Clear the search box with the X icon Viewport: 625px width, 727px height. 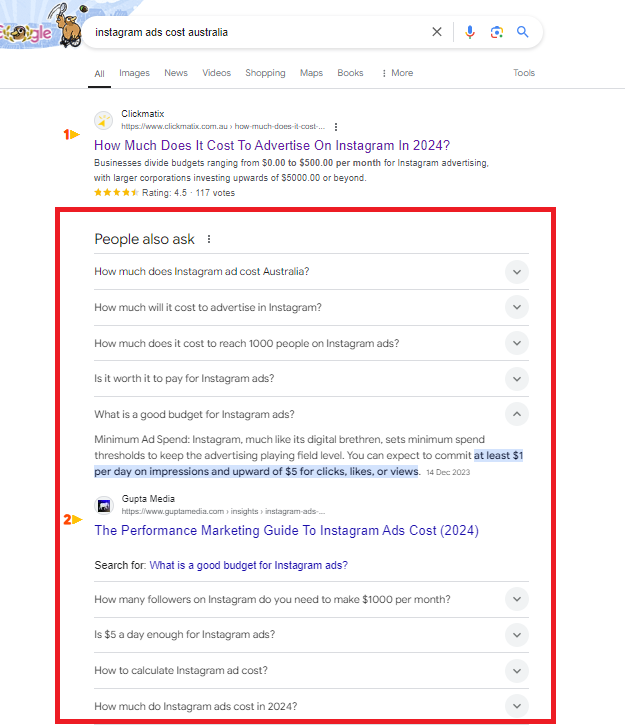click(x=437, y=32)
